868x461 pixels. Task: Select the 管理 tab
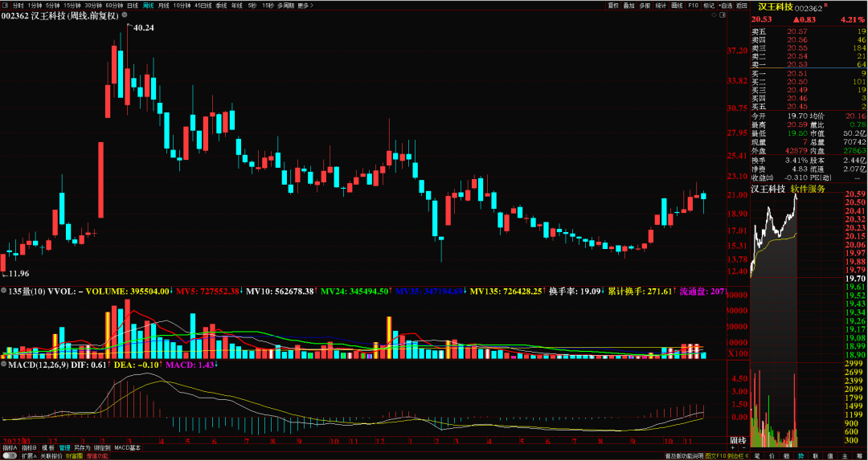click(x=65, y=447)
